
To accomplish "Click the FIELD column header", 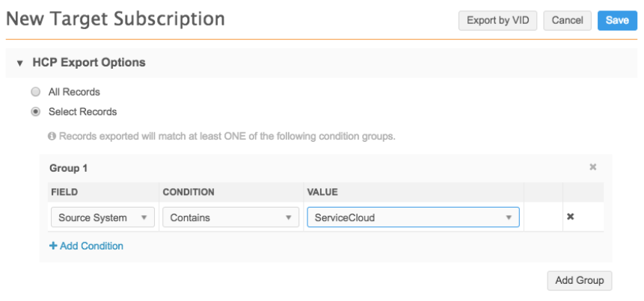I will (x=64, y=192).
